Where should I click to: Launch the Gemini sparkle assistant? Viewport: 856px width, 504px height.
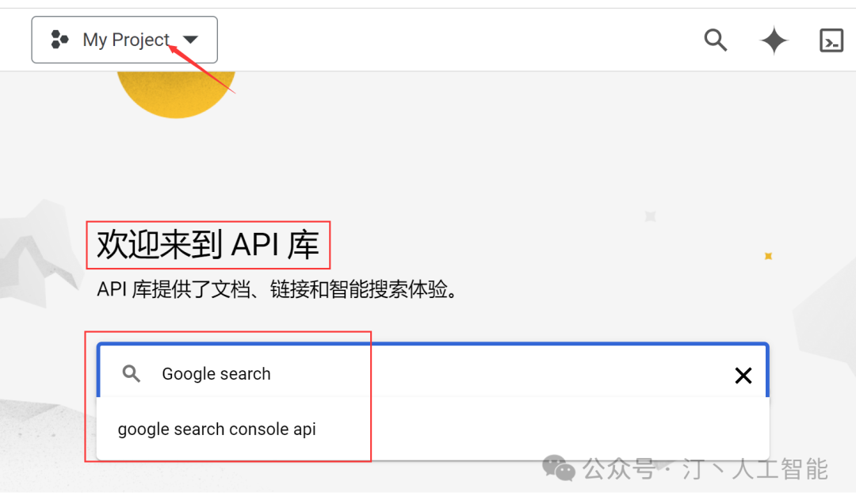774,40
